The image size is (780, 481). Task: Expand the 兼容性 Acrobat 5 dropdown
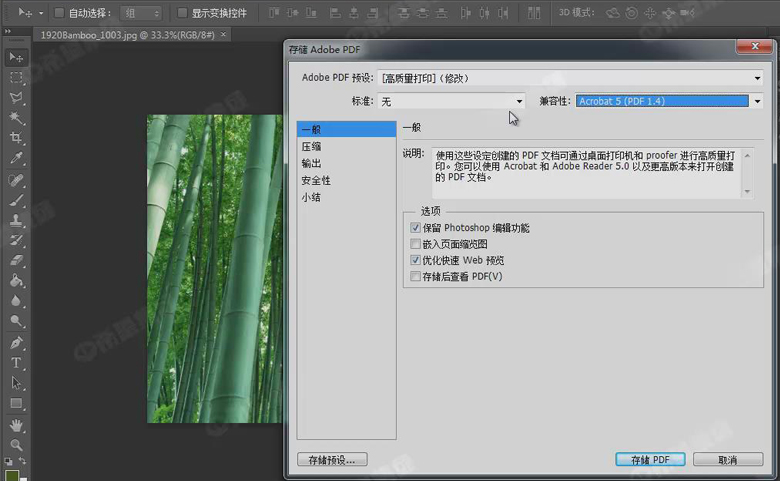[x=757, y=101]
